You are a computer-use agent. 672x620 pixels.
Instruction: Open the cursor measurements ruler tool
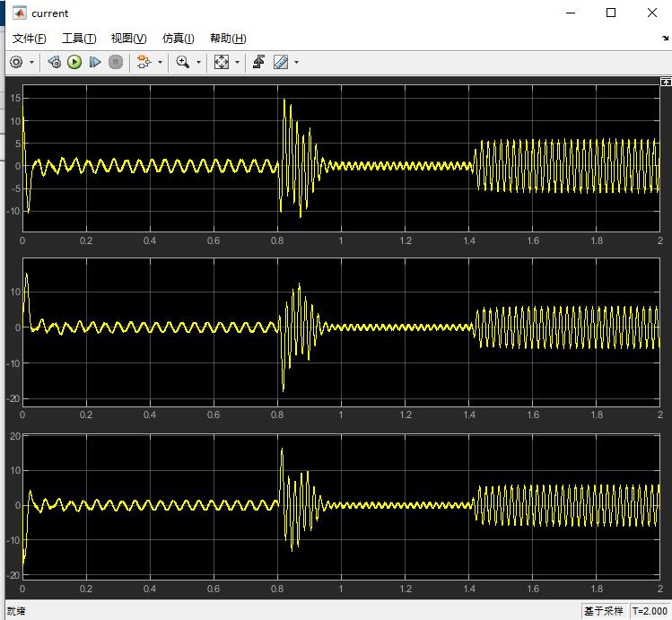pos(281,62)
